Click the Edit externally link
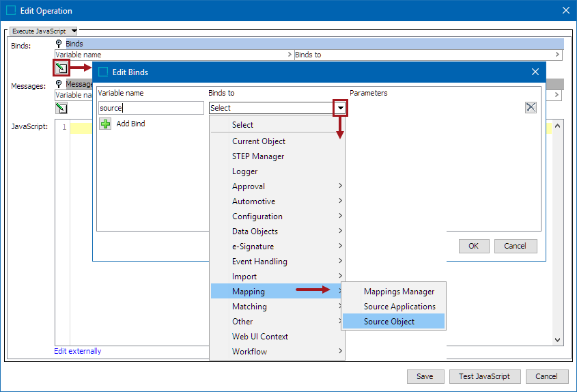Image resolution: width=577 pixels, height=392 pixels. [x=78, y=351]
